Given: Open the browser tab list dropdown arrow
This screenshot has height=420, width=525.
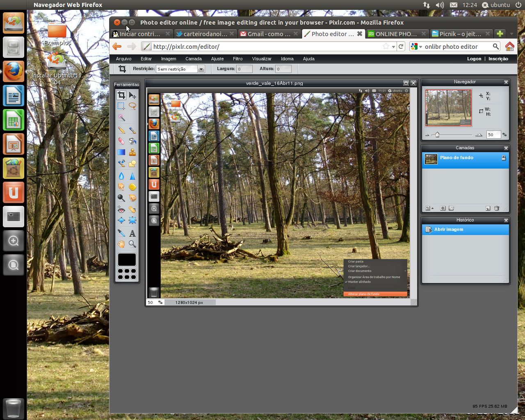Looking at the screenshot, I should click(511, 34).
